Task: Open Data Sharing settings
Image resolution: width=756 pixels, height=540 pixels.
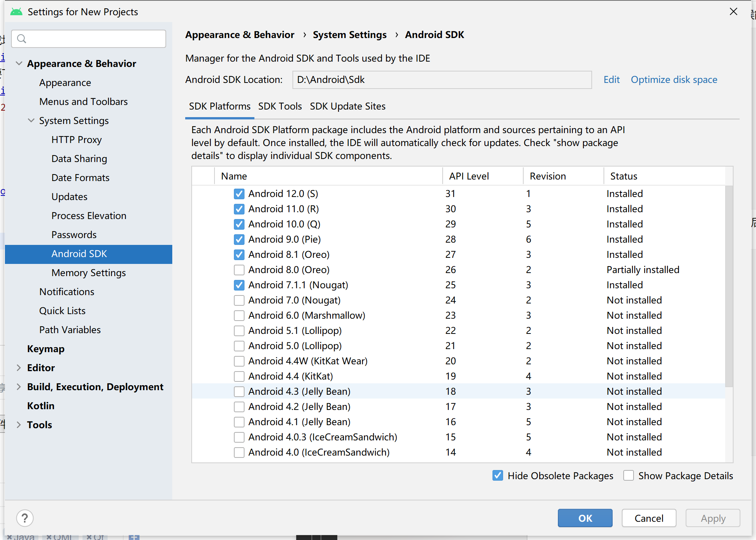Action: point(79,159)
